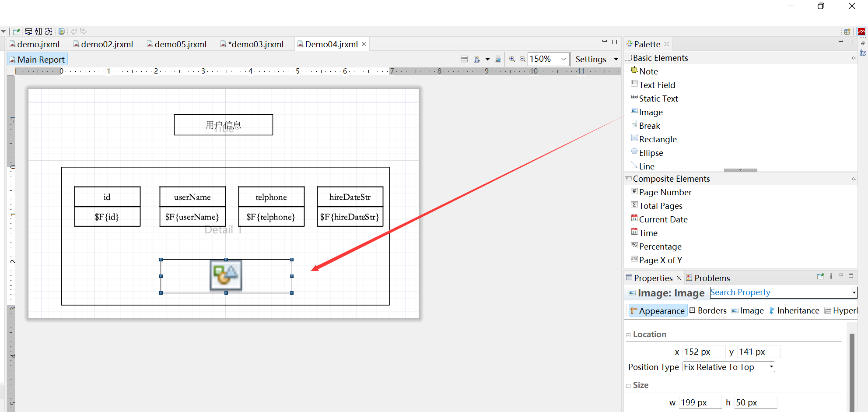Choose the Rectangle element in Palette

(657, 139)
